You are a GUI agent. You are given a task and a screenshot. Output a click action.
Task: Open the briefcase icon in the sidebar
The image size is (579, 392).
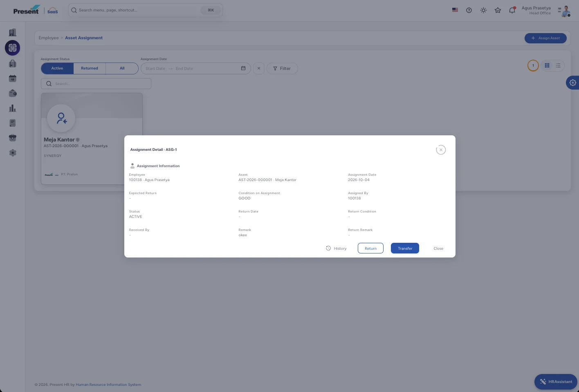coord(13,138)
